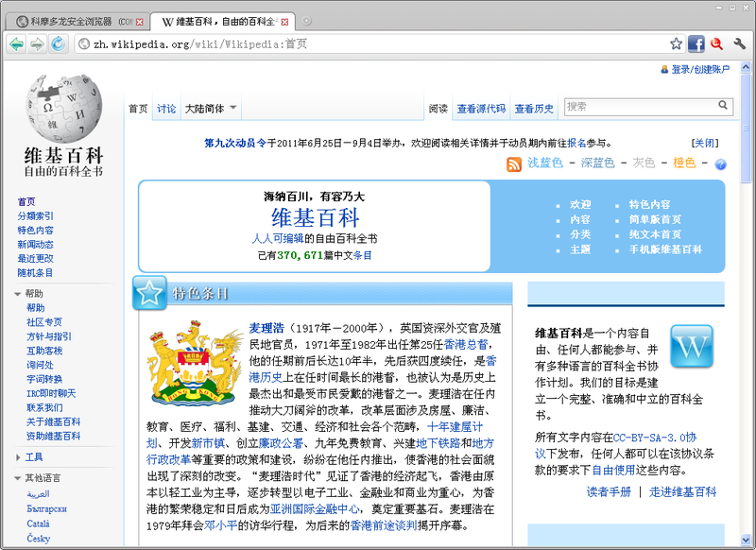Click the featured article star icon
This screenshot has height=550, width=756.
pos(149,293)
